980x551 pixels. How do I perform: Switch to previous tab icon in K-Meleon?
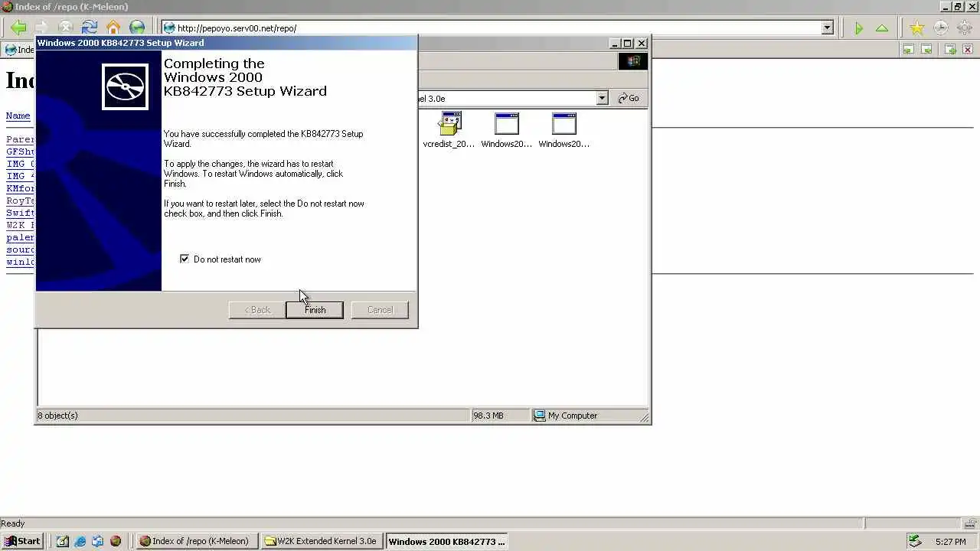tap(908, 50)
